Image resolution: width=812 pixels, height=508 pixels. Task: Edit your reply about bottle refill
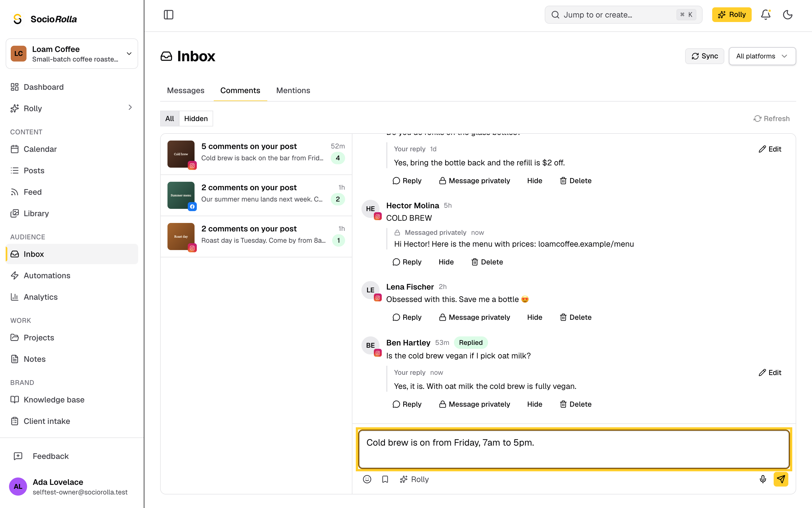[x=770, y=149]
